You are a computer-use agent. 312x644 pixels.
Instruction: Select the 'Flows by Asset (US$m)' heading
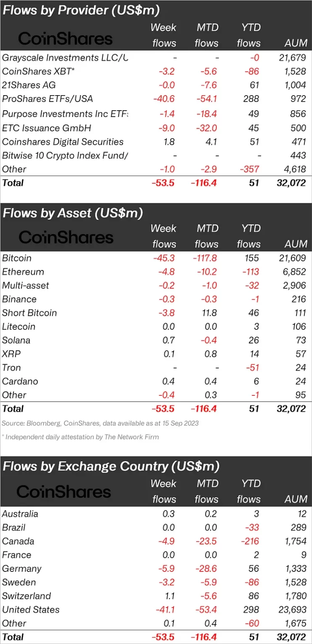[x=73, y=213]
